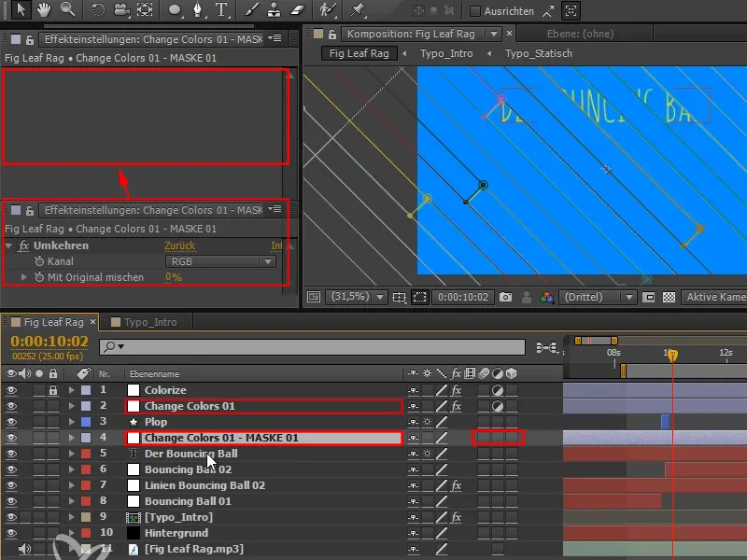Click the timeline current time 0:00:10:02
Screen dimensions: 747x560
point(49,342)
